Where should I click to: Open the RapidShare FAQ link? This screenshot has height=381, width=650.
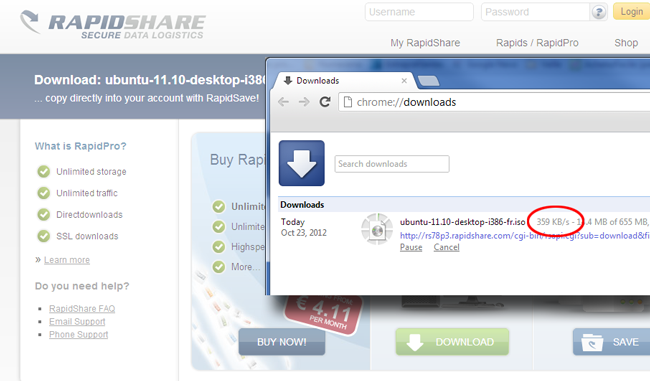82,308
